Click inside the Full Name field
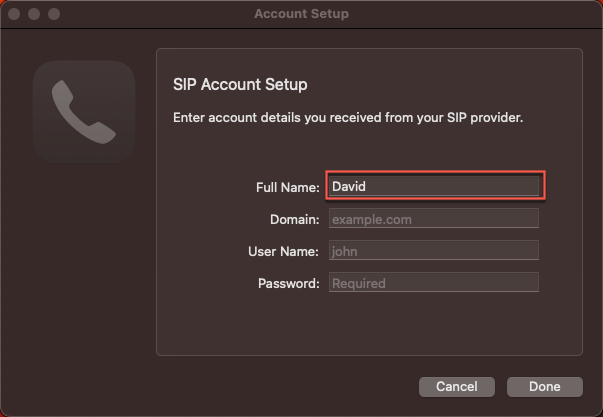 click(x=435, y=186)
